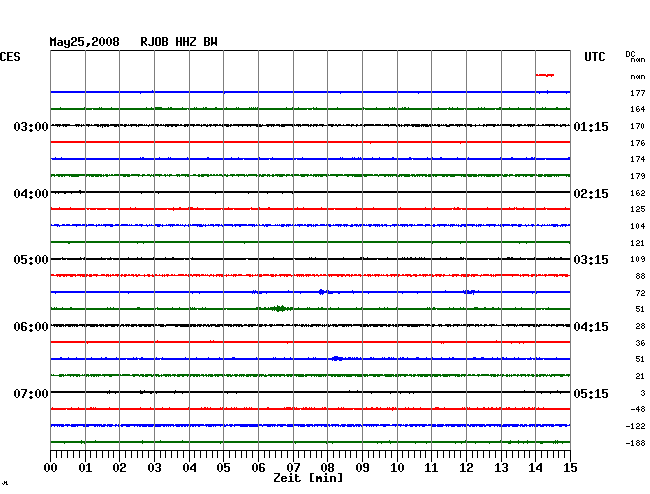Click the short red trace segment after minute 14
This screenshot has height=494, width=650.
545,75
